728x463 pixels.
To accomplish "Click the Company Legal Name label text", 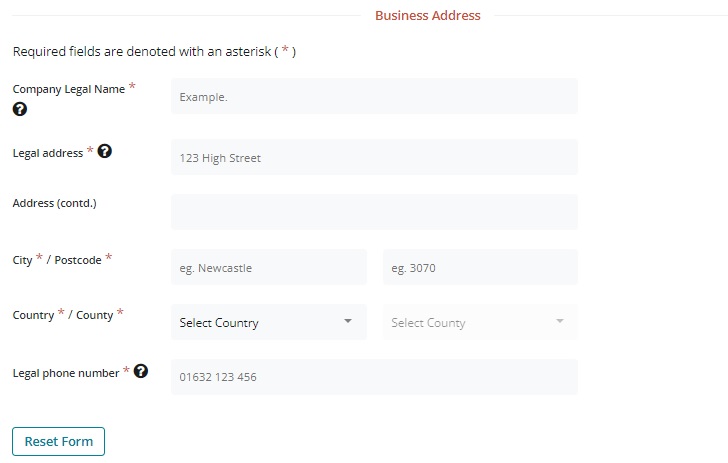I will [68, 89].
